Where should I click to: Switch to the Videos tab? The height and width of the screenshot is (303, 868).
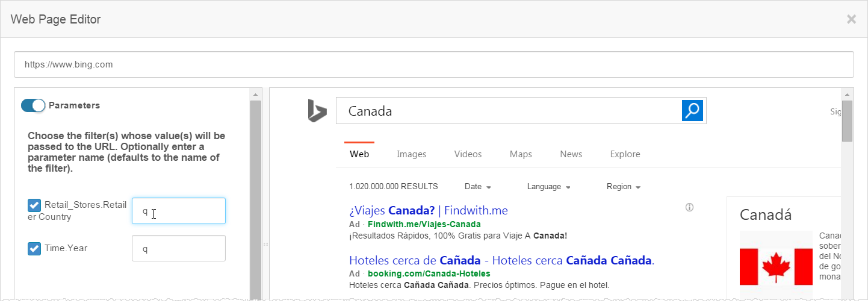468,154
